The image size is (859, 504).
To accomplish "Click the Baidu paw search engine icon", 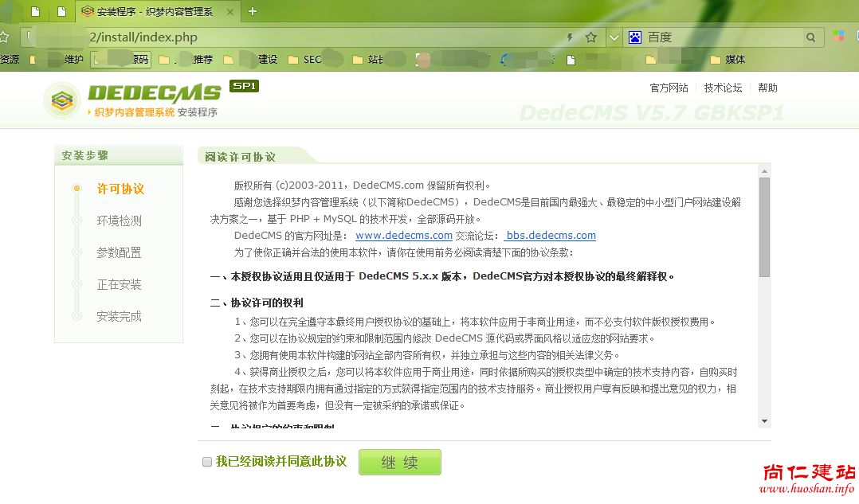I will [x=635, y=37].
